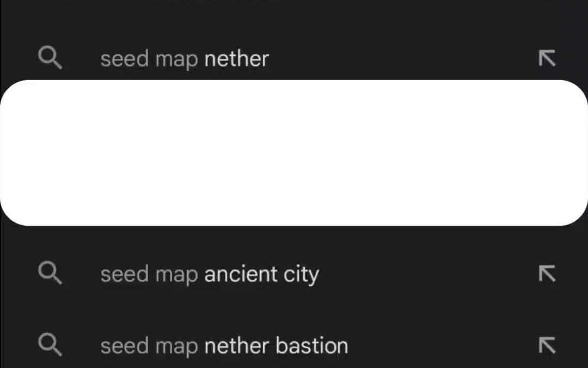Screen dimensions: 588x368
Task: Choose the 'seed map ancient city' suggestion
Action: tap(272, 274)
